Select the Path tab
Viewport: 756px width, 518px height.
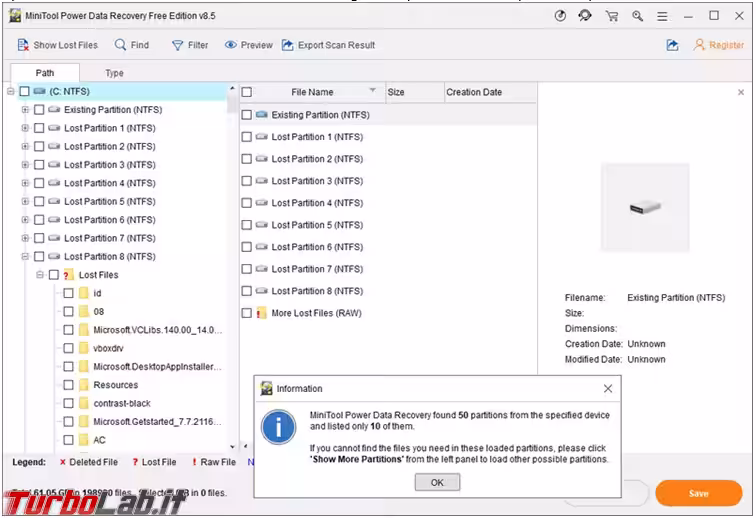tap(45, 73)
